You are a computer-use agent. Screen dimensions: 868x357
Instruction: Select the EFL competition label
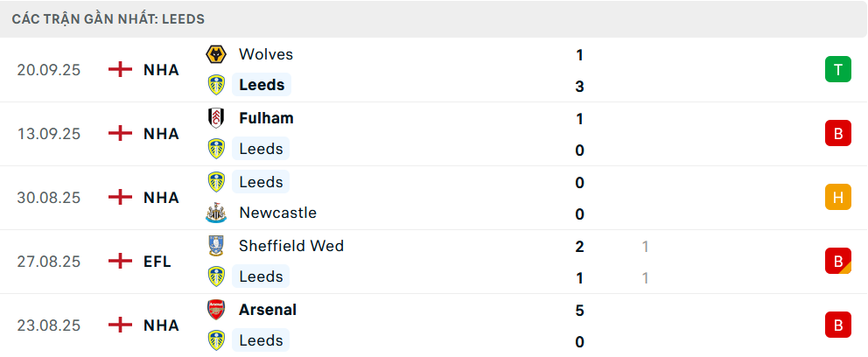[157, 261]
